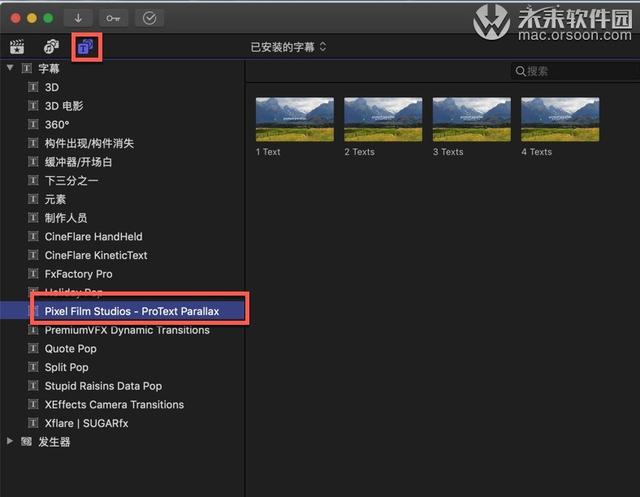Click the generator icon beside 发生器
640x497 pixels.
coord(27,442)
